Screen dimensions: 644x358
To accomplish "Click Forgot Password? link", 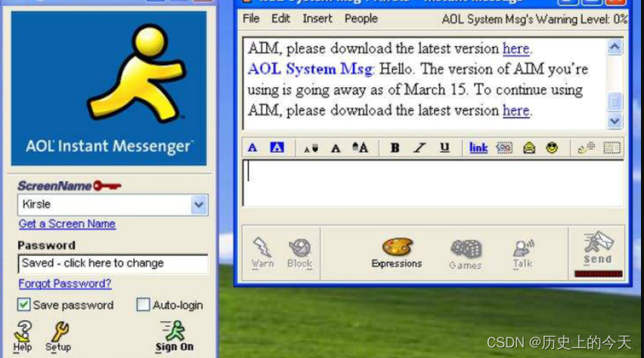I will pyautogui.click(x=65, y=284).
